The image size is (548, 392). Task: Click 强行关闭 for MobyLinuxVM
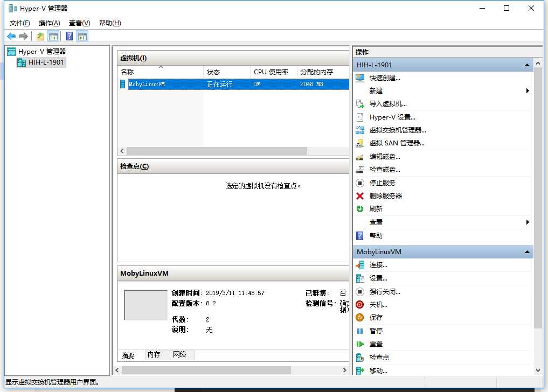384,291
